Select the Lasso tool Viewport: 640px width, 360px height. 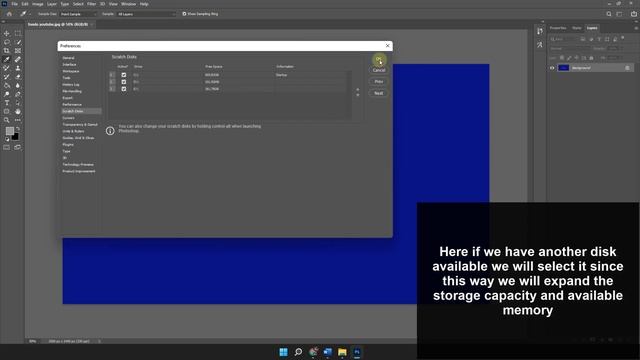pyautogui.click(x=7, y=42)
